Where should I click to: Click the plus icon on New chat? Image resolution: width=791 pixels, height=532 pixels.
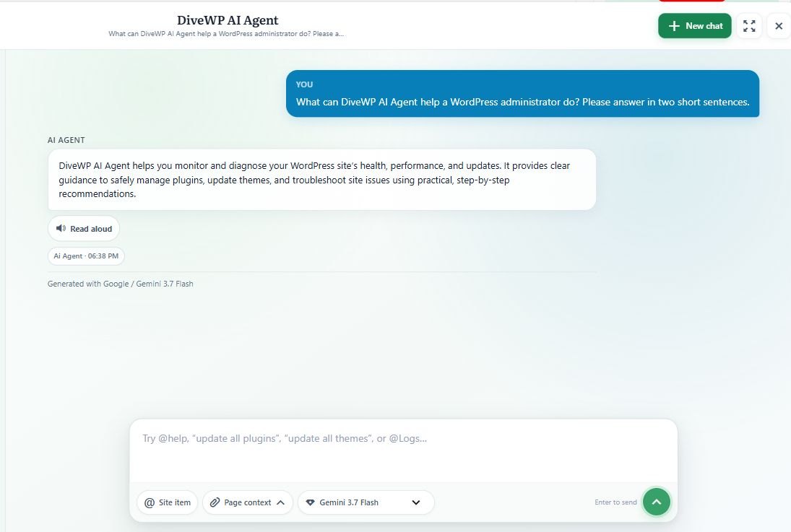674,26
